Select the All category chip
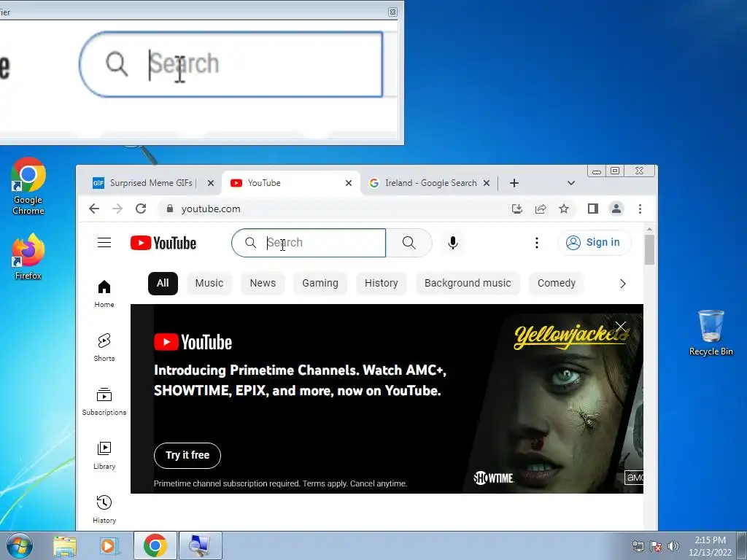The image size is (747, 560). coord(163,284)
